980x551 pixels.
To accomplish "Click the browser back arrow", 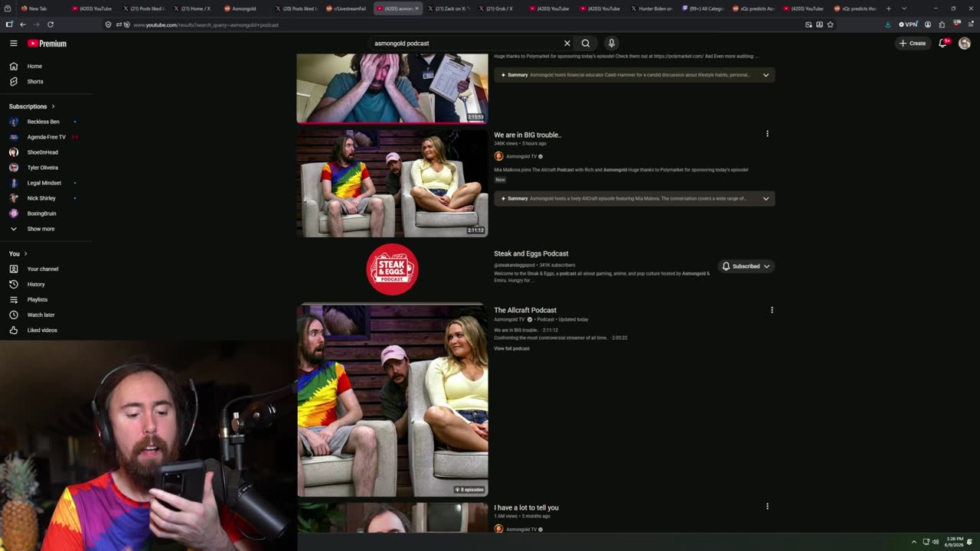I will [x=22, y=24].
